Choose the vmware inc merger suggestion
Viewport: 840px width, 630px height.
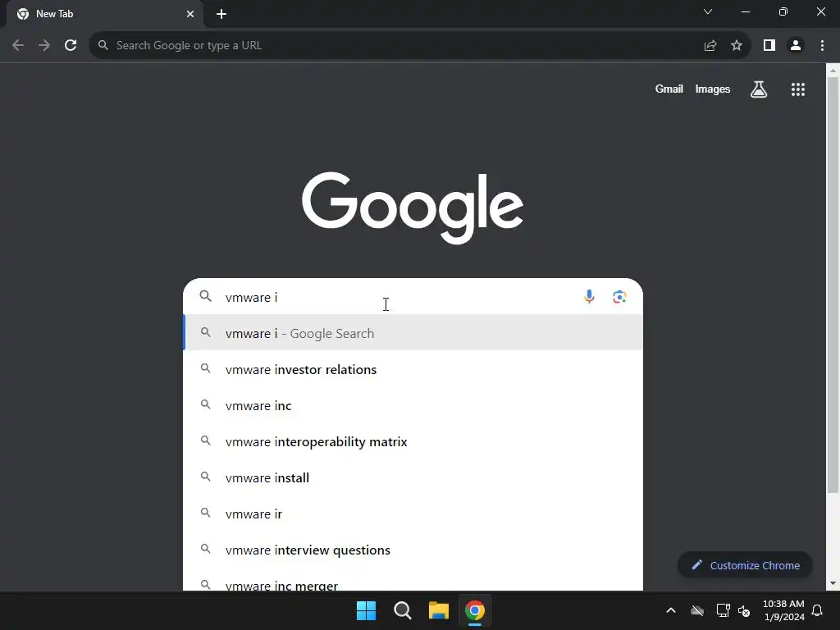click(x=413, y=581)
